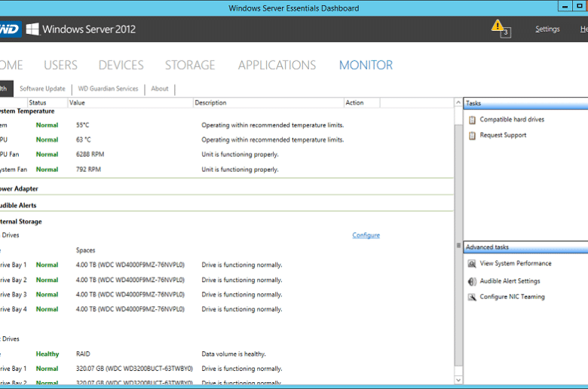Click the vertical scrollbar thumb of the health list
The width and height of the screenshot is (588, 389).
(458, 246)
